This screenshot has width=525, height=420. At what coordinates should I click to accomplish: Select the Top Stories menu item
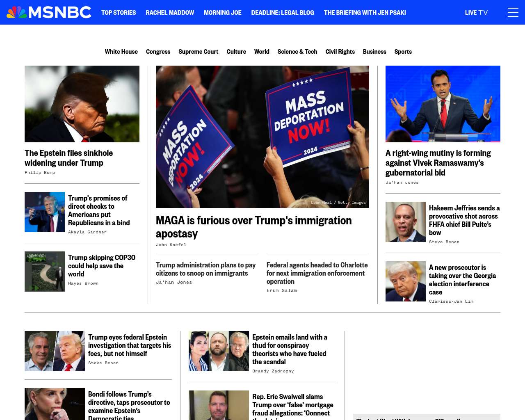click(119, 13)
